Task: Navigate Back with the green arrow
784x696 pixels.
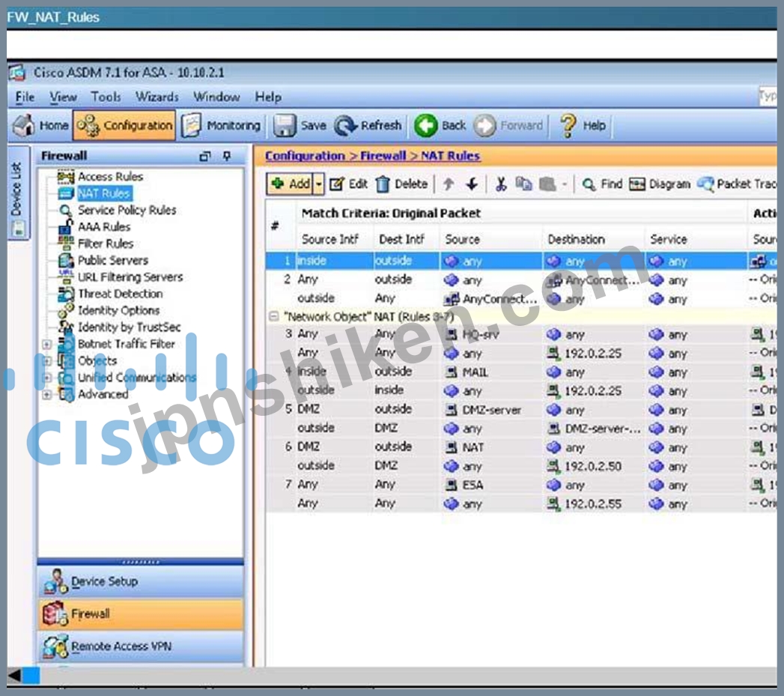Action: pos(440,125)
